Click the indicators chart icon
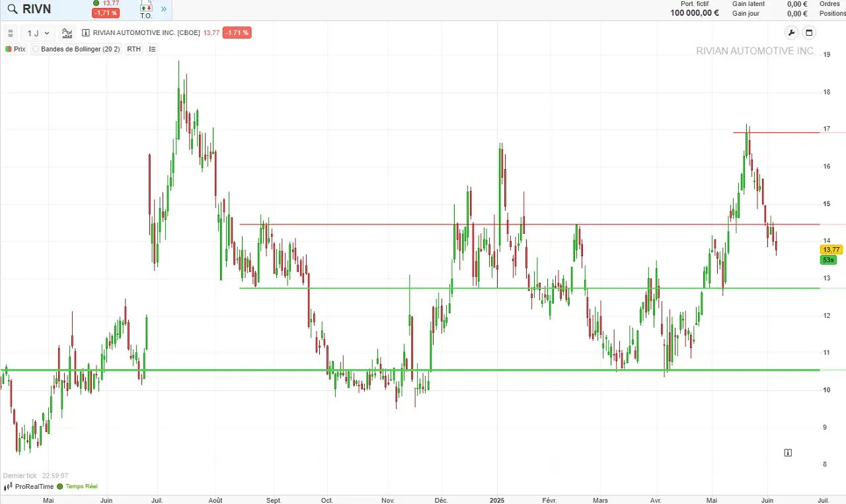This screenshot has height=504, width=846. click(x=67, y=33)
